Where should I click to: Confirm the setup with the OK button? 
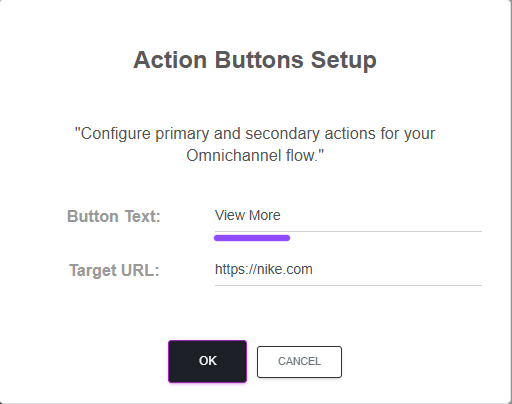(x=207, y=361)
